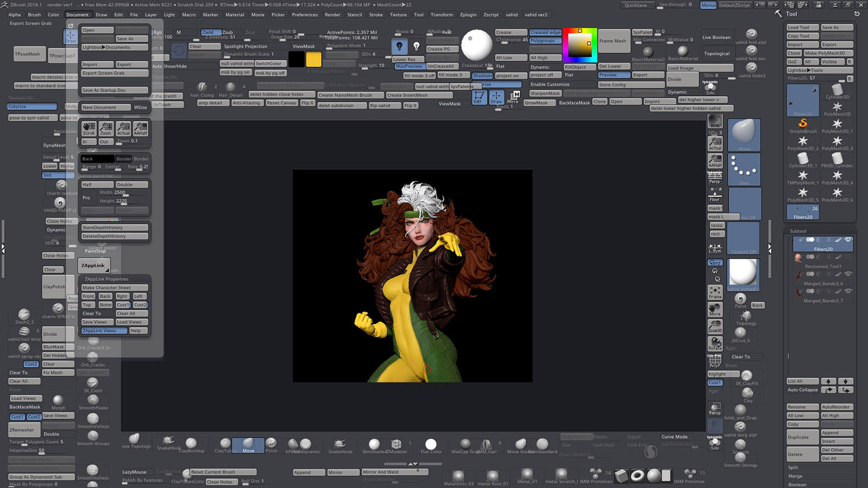Toggle visibility eye of Merged_Bands3_6 subtool

coord(848,274)
